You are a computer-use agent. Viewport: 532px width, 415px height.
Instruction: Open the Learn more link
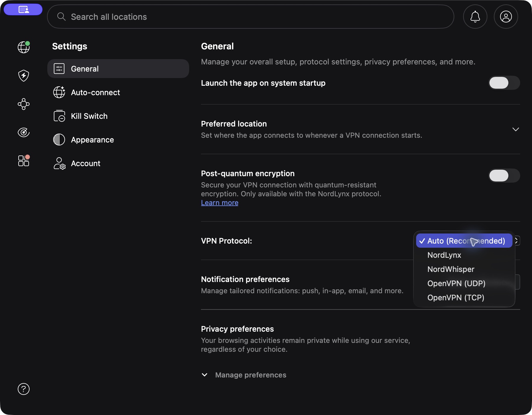220,203
